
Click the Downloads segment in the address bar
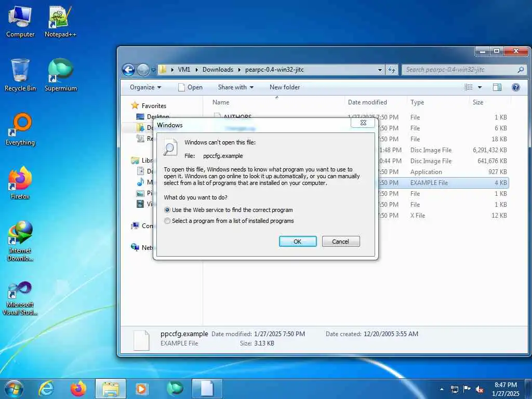click(218, 70)
